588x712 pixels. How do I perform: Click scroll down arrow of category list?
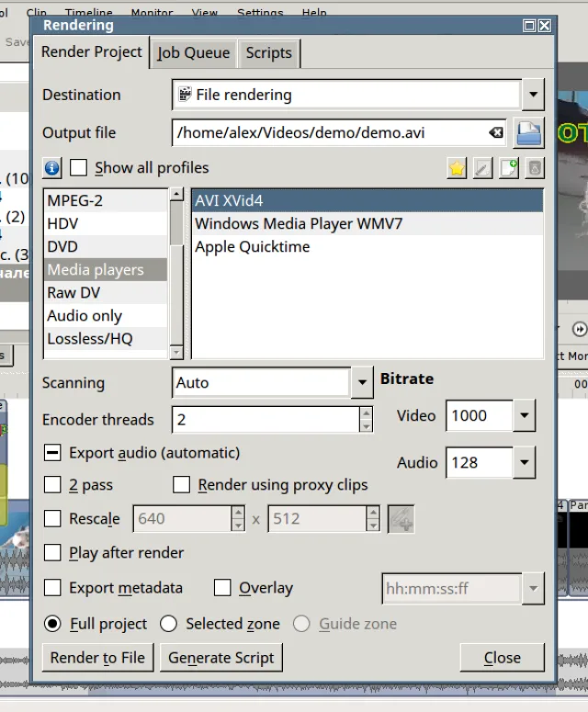[x=176, y=352]
